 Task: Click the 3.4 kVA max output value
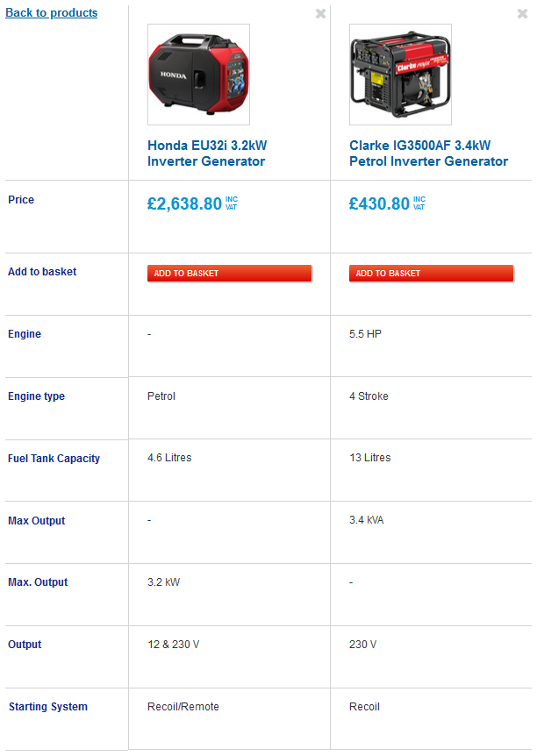[367, 520]
